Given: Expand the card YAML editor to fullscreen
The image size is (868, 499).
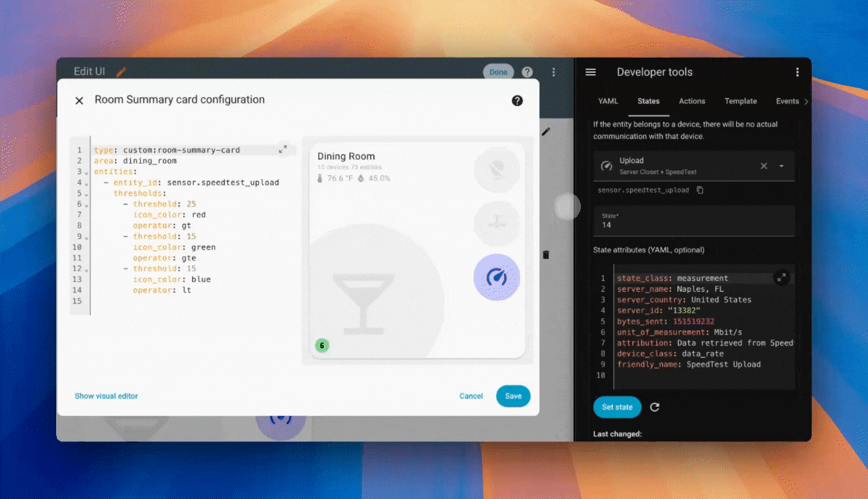Looking at the screenshot, I should [283, 149].
